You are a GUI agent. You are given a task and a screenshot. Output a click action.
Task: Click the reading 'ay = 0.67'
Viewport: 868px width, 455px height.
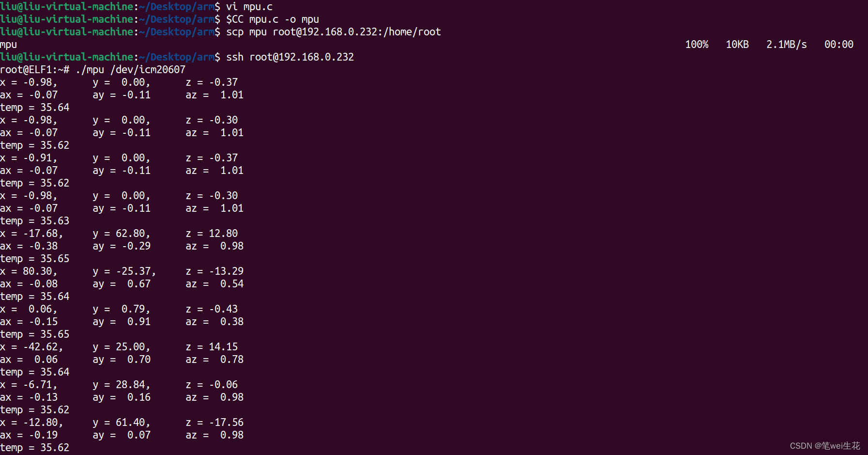coord(122,284)
